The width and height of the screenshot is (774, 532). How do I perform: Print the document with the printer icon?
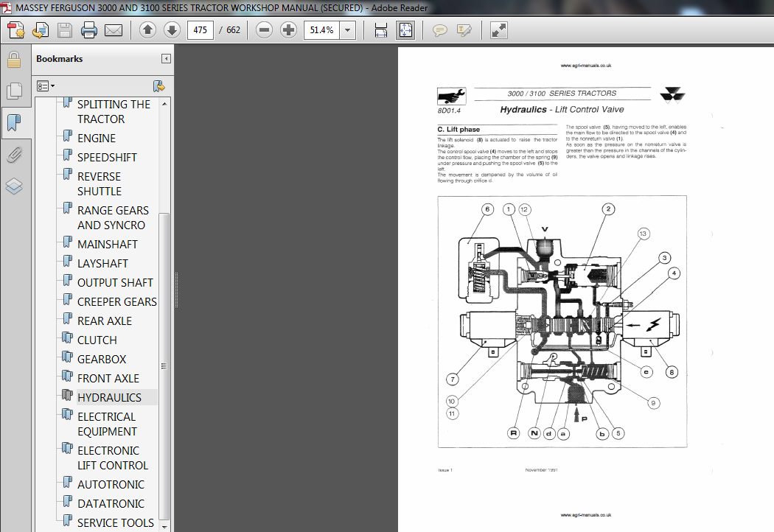click(89, 30)
